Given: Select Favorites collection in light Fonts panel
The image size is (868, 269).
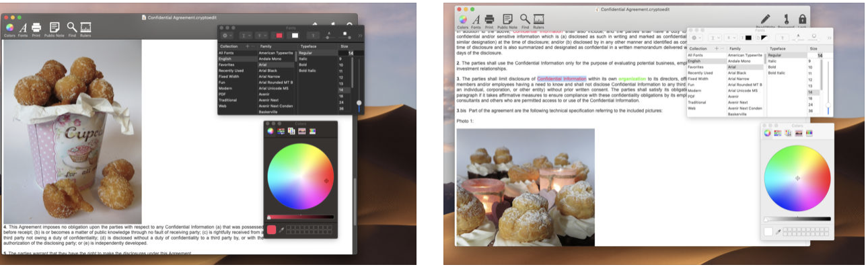Looking at the screenshot, I should click(x=696, y=67).
